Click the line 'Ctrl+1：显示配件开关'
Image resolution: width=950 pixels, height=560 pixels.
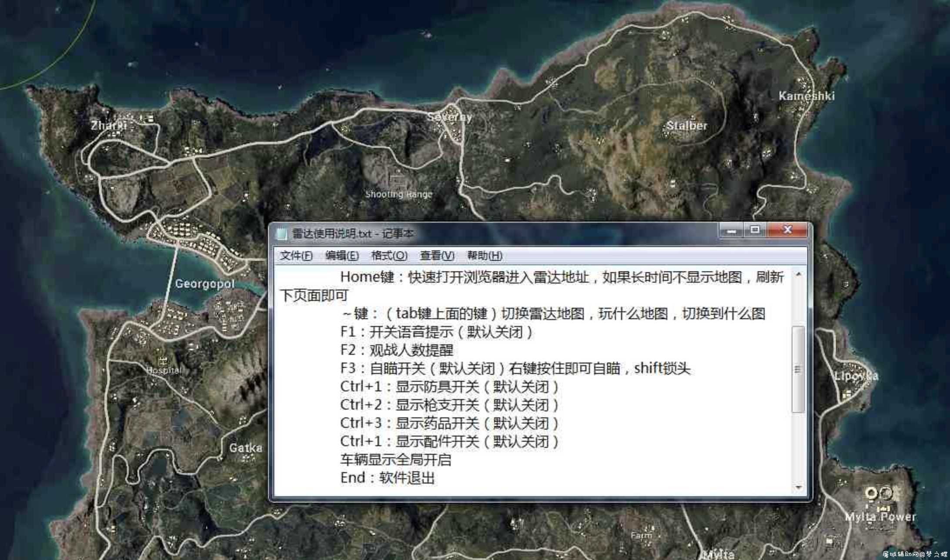point(449,441)
